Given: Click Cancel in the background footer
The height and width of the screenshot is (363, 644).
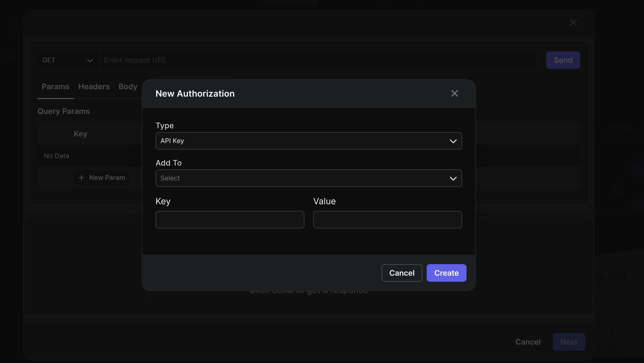Looking at the screenshot, I should click(x=528, y=342).
